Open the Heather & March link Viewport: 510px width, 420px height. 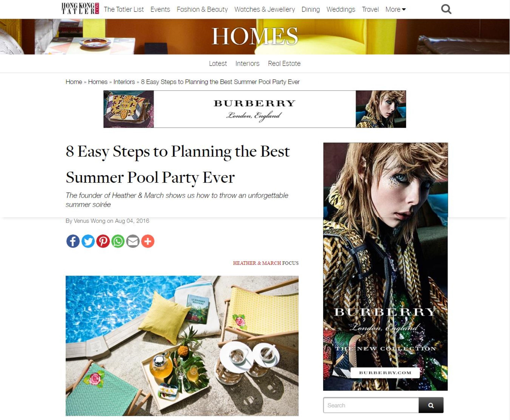pos(257,263)
